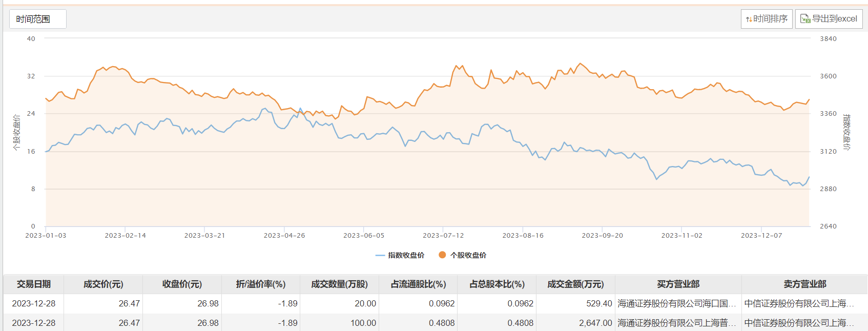The height and width of the screenshot is (331, 868).
Task: Click the 2,647.00 amount cell
Action: (x=575, y=323)
